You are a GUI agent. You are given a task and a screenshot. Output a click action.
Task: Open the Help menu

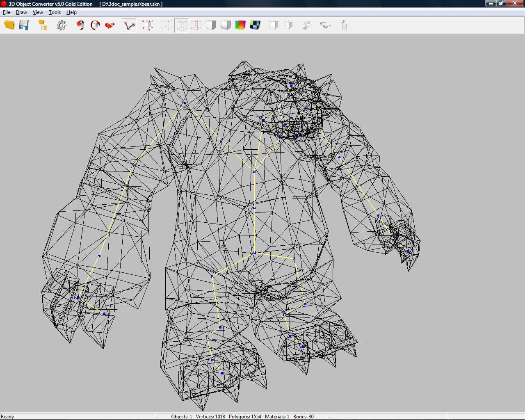[x=71, y=12]
